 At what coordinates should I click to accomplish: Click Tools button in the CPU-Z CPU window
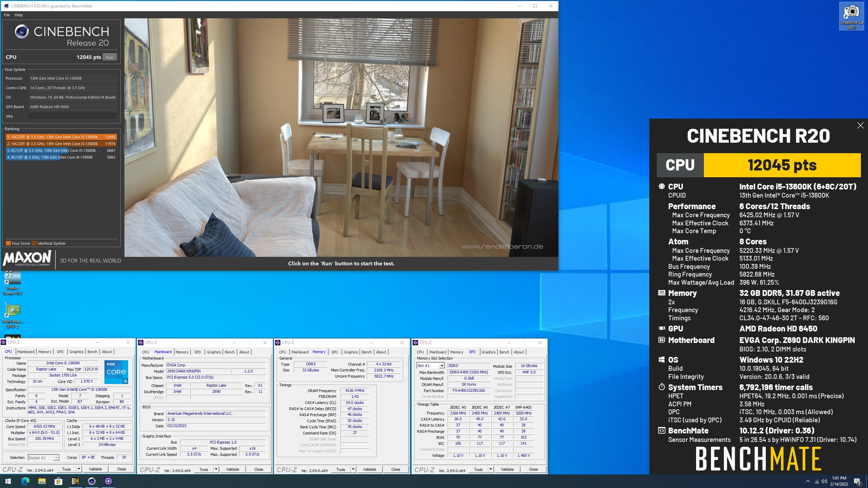66,469
